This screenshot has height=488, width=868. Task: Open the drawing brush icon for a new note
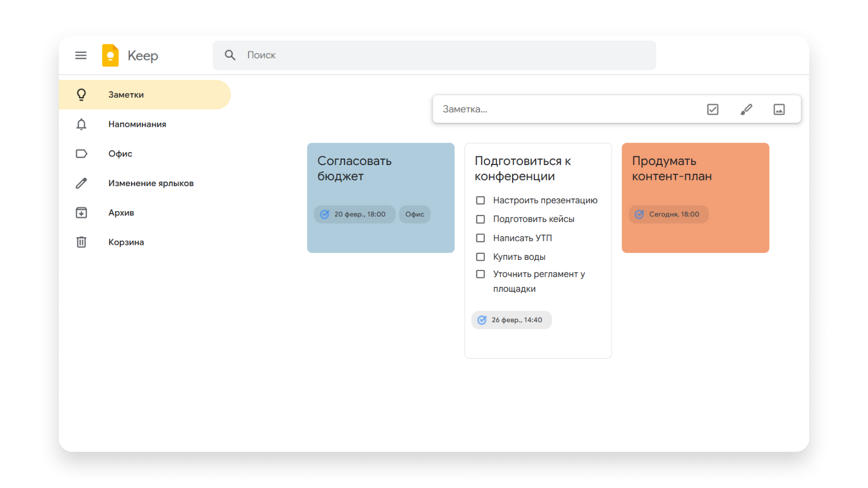746,109
